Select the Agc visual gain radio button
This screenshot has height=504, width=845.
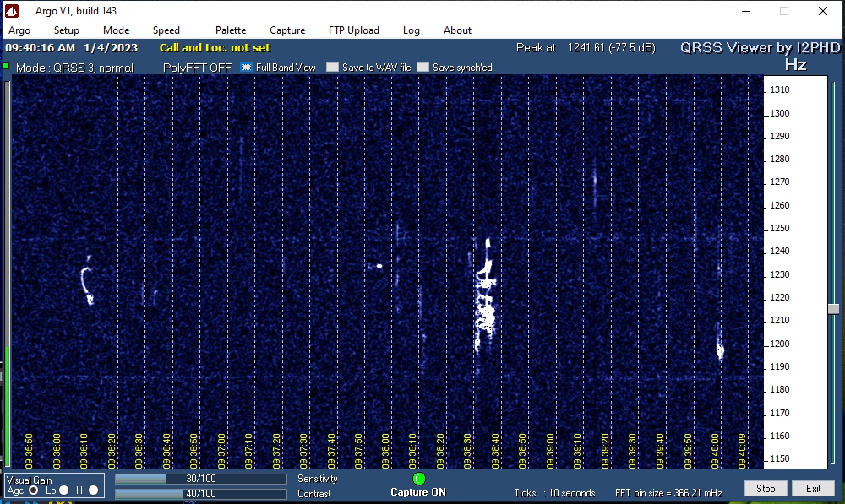34,490
